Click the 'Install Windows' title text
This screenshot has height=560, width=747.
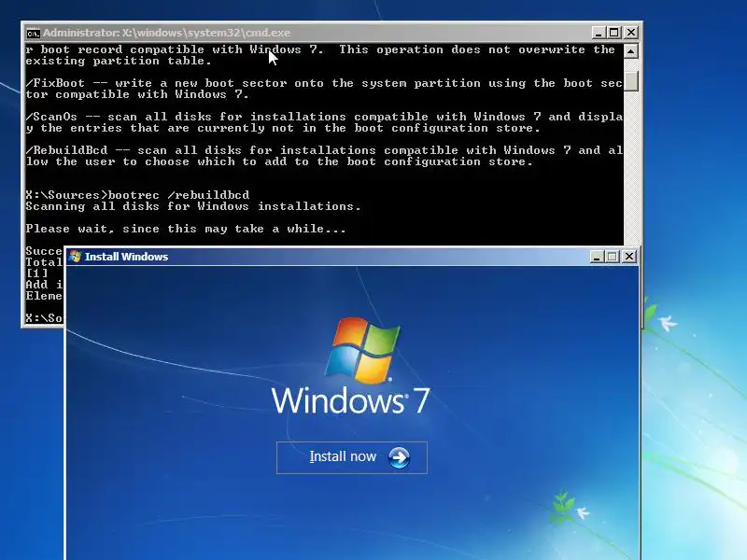pos(126,257)
